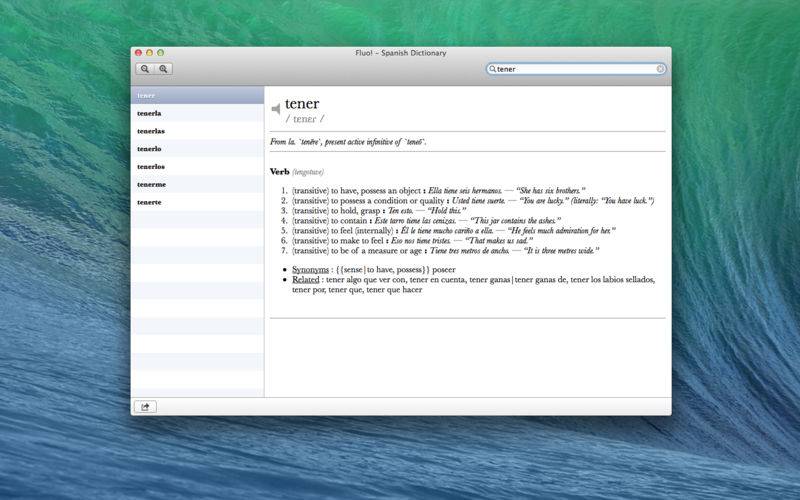Viewport: 800px width, 500px height.
Task: Click the underlined "Synonyms" label
Action: coord(310,269)
